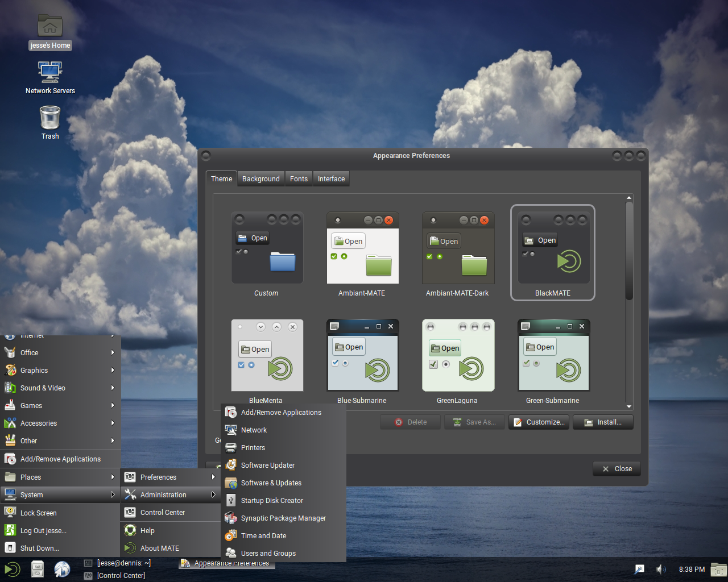Open Software & Updates entry
Viewport: 728px width, 582px height.
pos(283,483)
